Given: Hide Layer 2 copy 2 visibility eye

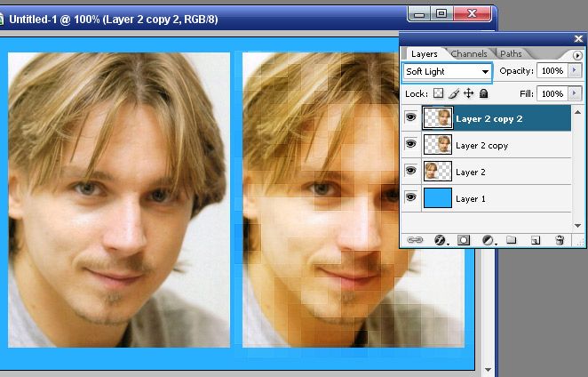Looking at the screenshot, I should [x=411, y=117].
